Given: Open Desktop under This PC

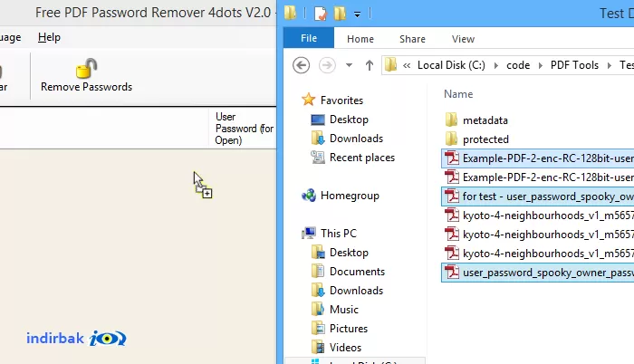Looking at the screenshot, I should click(x=349, y=253).
